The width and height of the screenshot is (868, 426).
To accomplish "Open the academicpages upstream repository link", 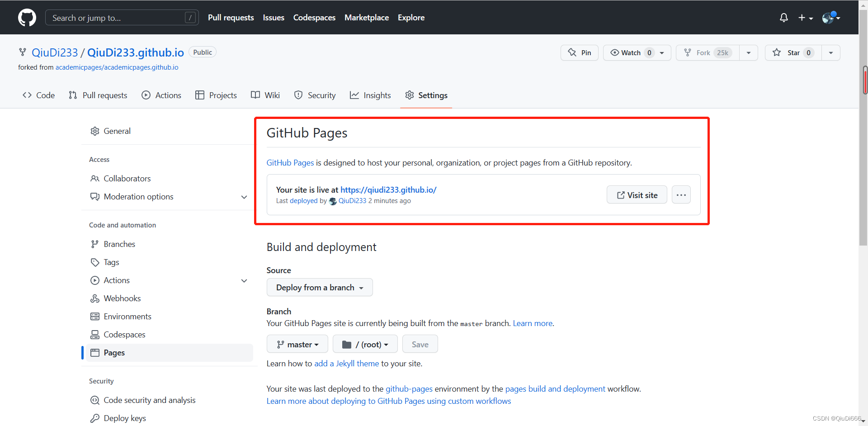I will [117, 67].
